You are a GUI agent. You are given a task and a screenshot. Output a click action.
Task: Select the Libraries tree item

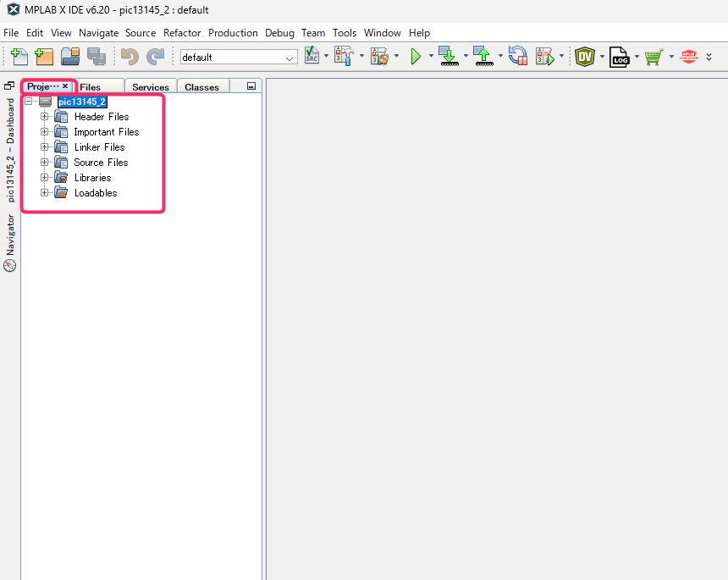pos(92,178)
